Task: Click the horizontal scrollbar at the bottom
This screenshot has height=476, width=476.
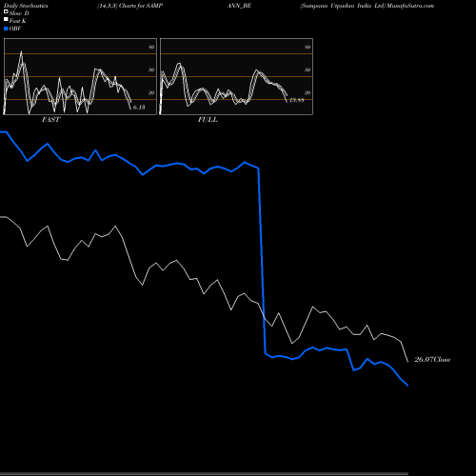Action: tap(204, 473)
